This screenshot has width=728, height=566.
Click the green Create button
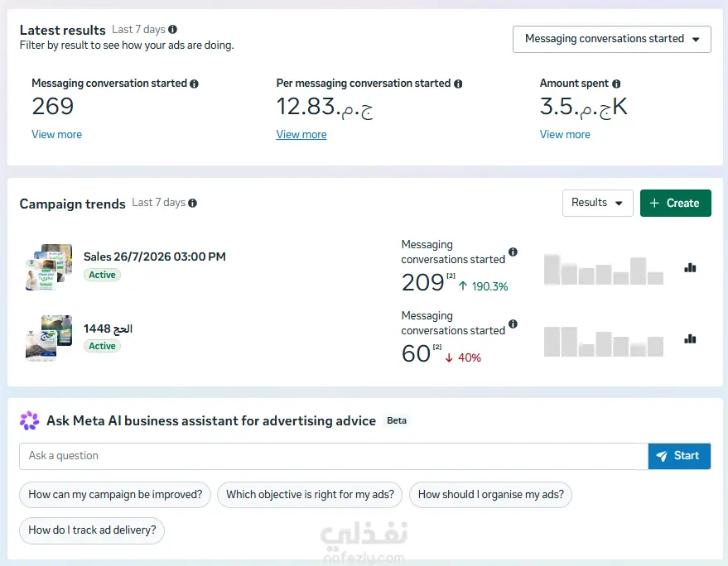click(x=676, y=203)
